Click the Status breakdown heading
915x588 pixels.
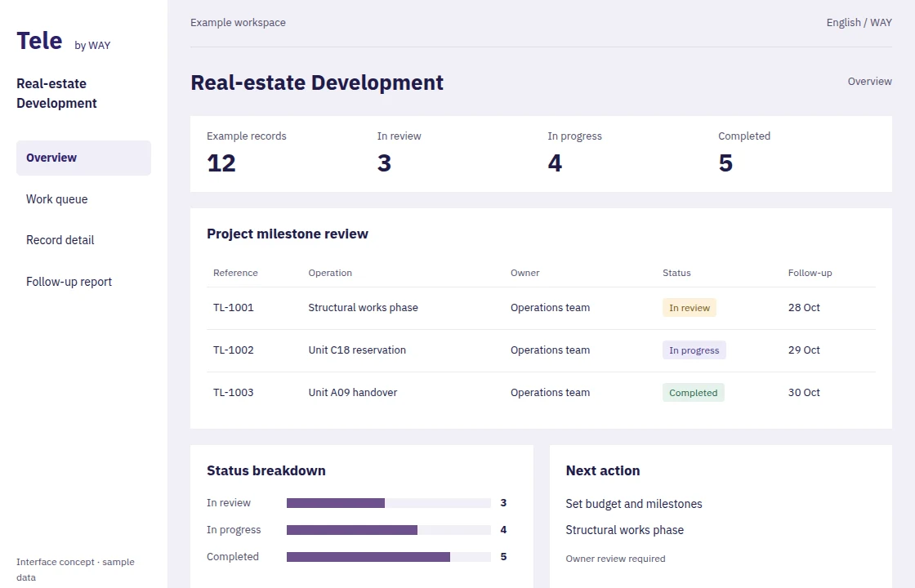(x=266, y=470)
